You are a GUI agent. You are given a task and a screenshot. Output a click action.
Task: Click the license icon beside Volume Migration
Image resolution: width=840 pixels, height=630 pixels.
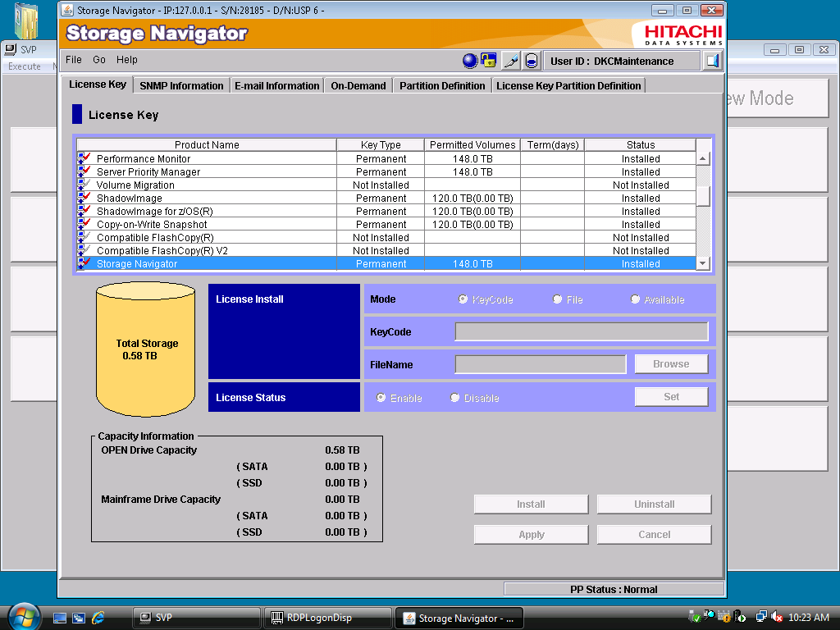(84, 185)
